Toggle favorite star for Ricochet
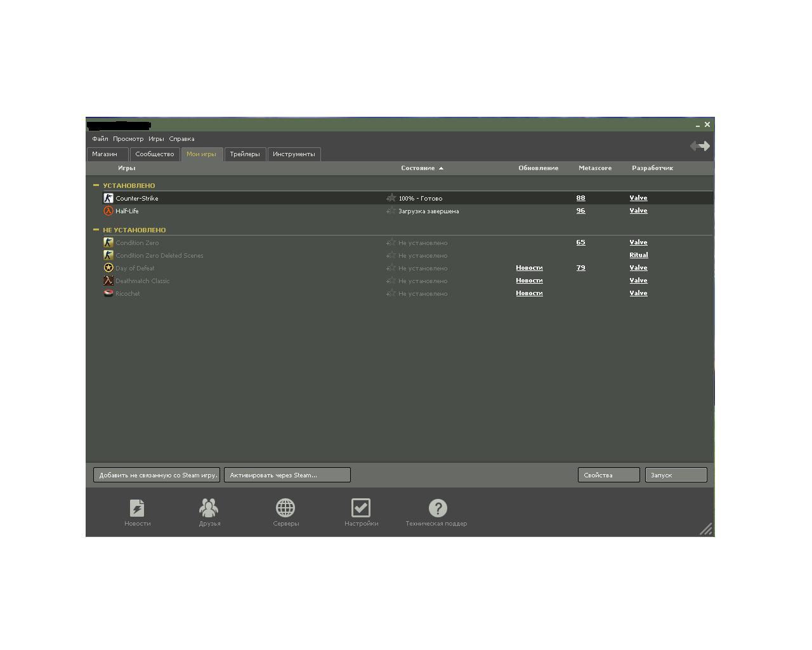Image resolution: width=812 pixels, height=650 pixels. (x=391, y=293)
